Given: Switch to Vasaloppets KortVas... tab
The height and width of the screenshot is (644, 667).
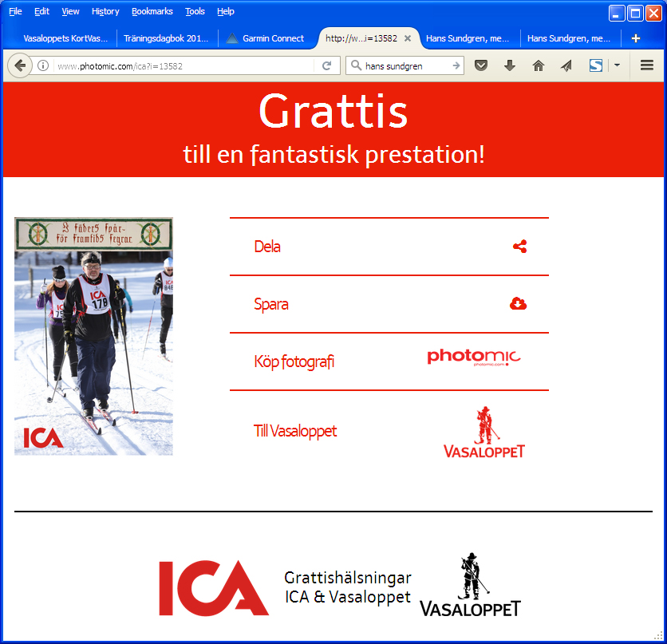Looking at the screenshot, I should click(x=65, y=38).
